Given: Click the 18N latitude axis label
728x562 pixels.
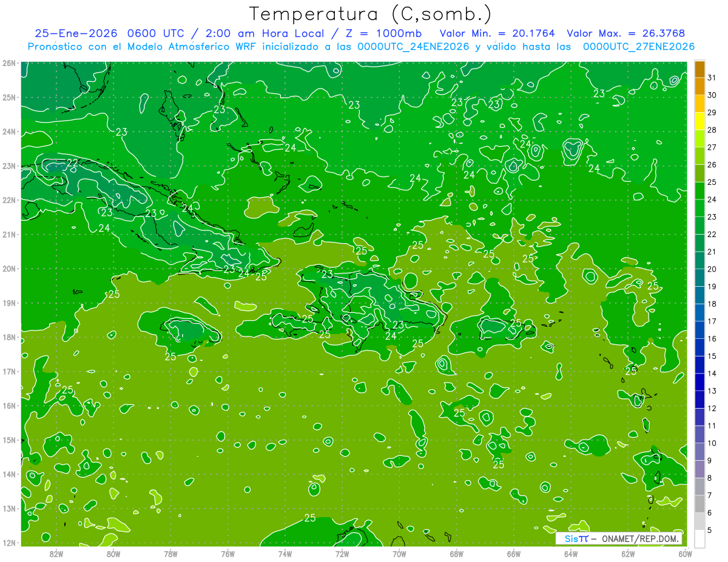Looking at the screenshot, I should click(x=9, y=337).
